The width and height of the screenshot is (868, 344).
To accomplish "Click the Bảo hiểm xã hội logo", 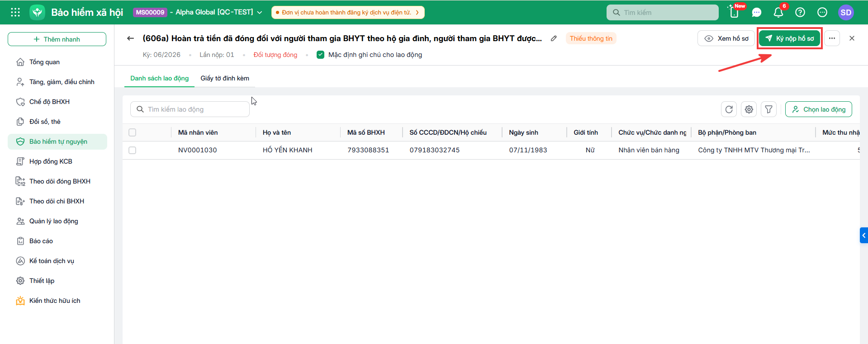I will [38, 12].
